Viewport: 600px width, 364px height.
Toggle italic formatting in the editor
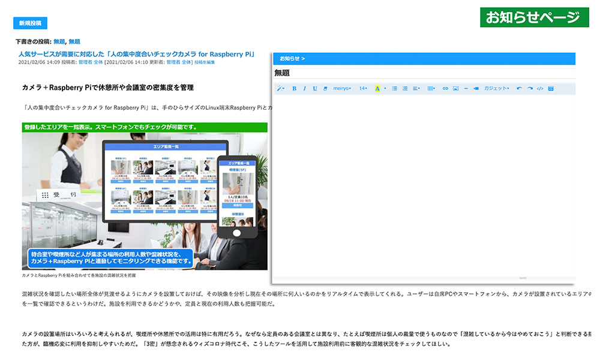click(x=305, y=88)
